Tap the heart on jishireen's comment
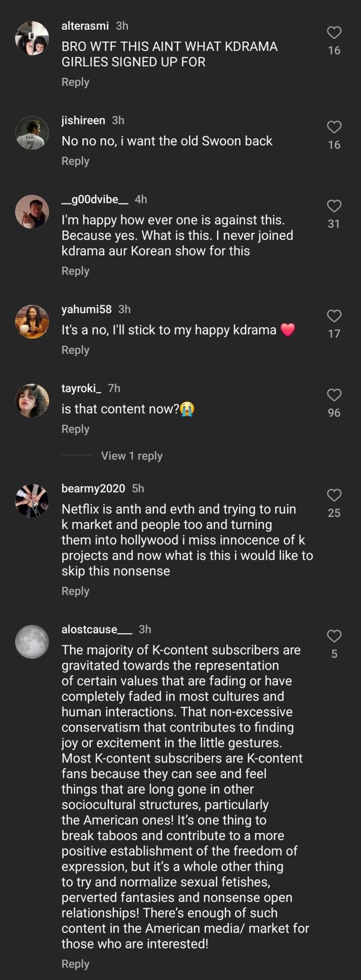This screenshot has height=980, width=361. point(334,127)
